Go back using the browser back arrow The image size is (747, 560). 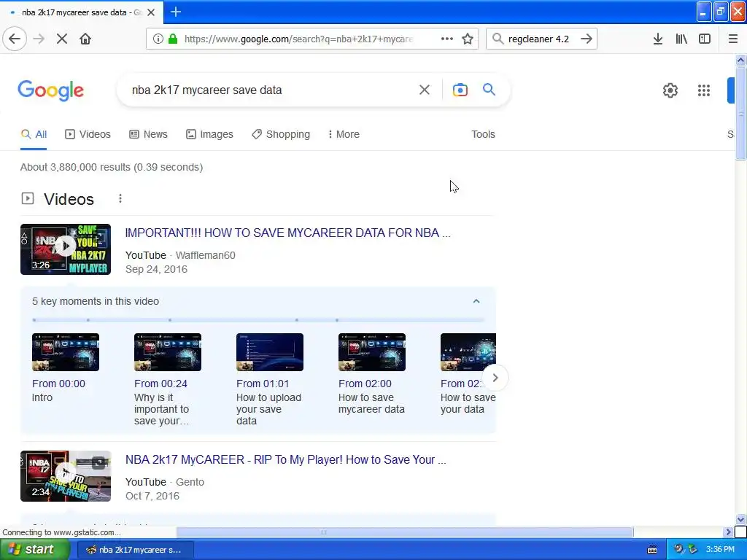click(x=15, y=39)
